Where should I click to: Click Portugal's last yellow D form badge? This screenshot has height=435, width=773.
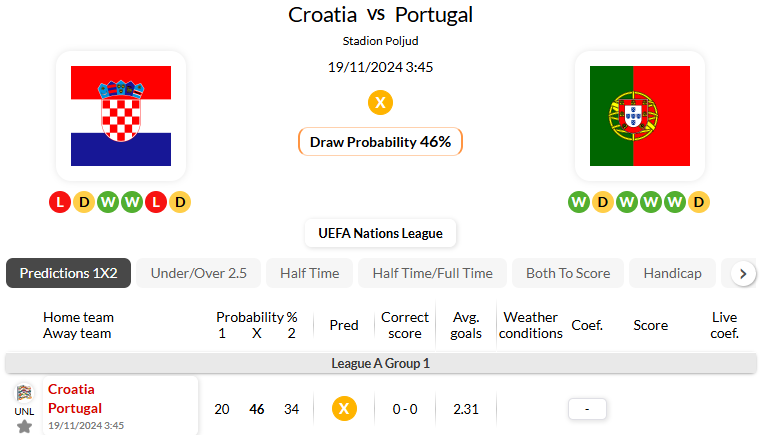699,203
